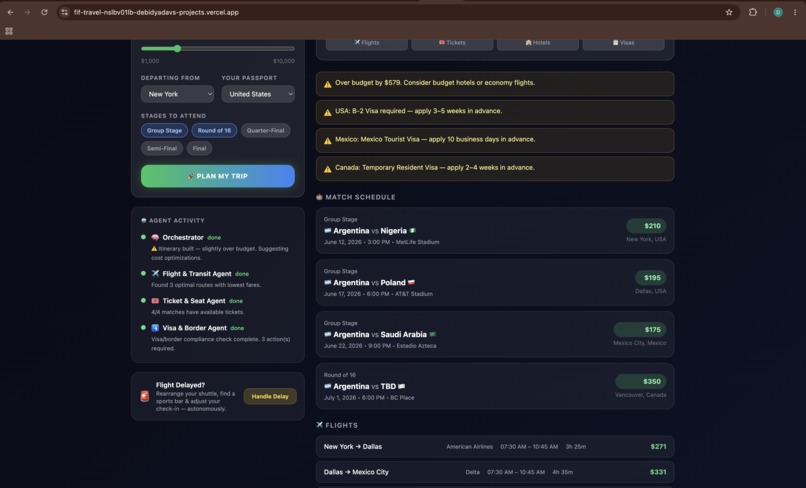This screenshot has height=488, width=806.
Task: Click the American Airlines carrier label
Action: coord(469,447)
